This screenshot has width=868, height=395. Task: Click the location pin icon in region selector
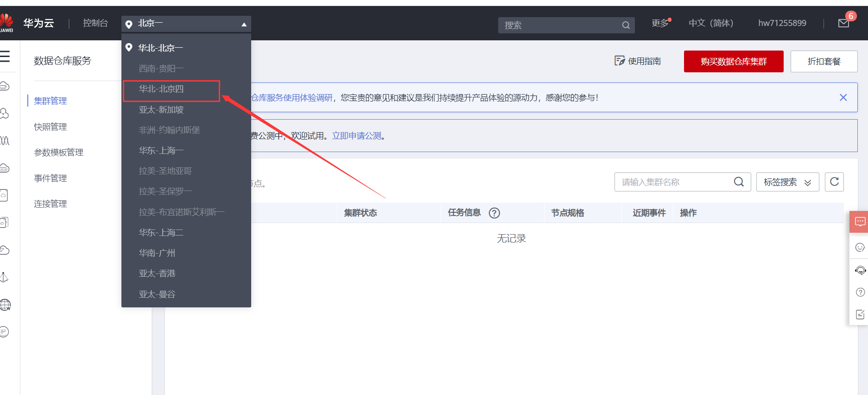pos(129,24)
